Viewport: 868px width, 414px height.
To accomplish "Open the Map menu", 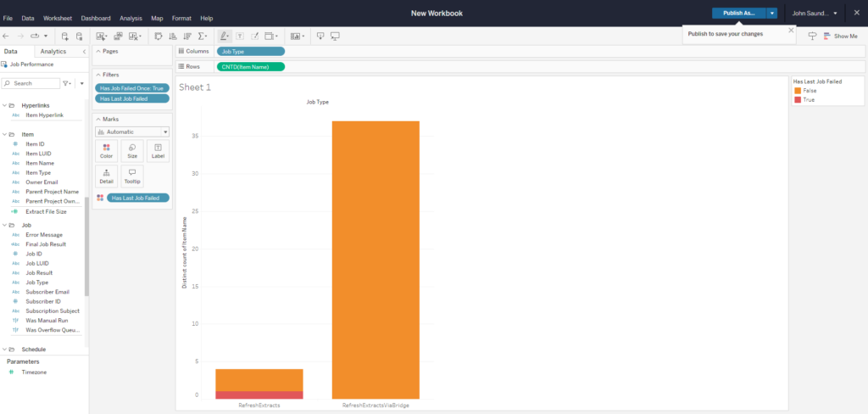I will pyautogui.click(x=157, y=19).
